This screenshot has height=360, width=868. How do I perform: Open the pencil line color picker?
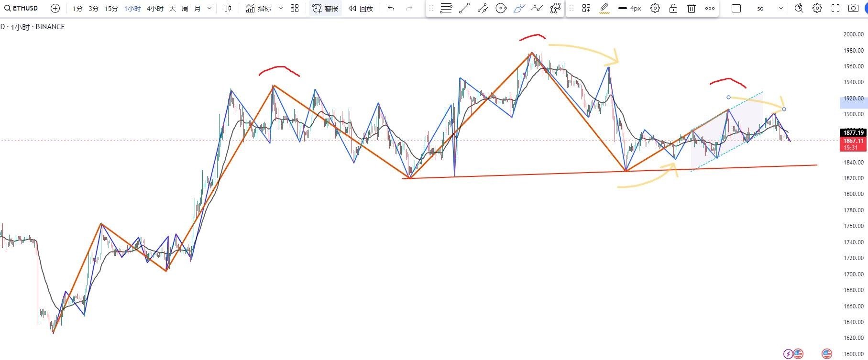click(604, 8)
